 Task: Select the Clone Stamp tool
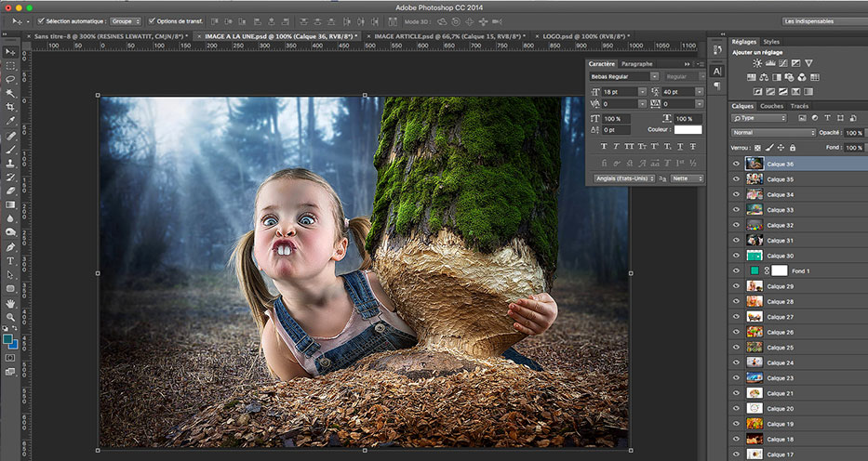pyautogui.click(x=10, y=164)
